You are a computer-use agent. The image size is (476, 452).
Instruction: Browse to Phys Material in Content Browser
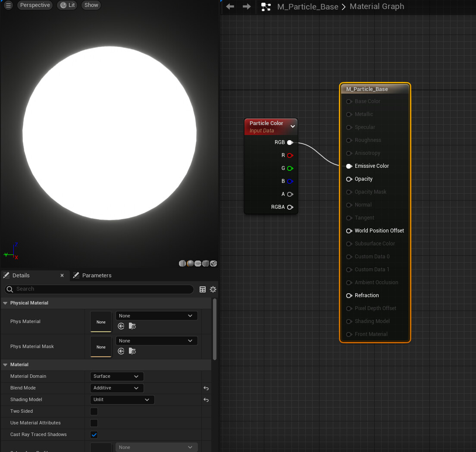132,326
